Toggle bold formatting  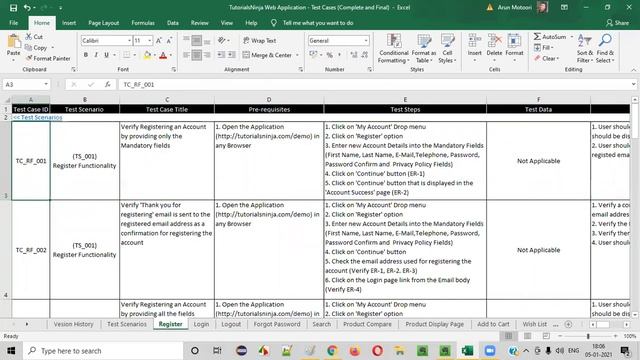click(x=86, y=55)
